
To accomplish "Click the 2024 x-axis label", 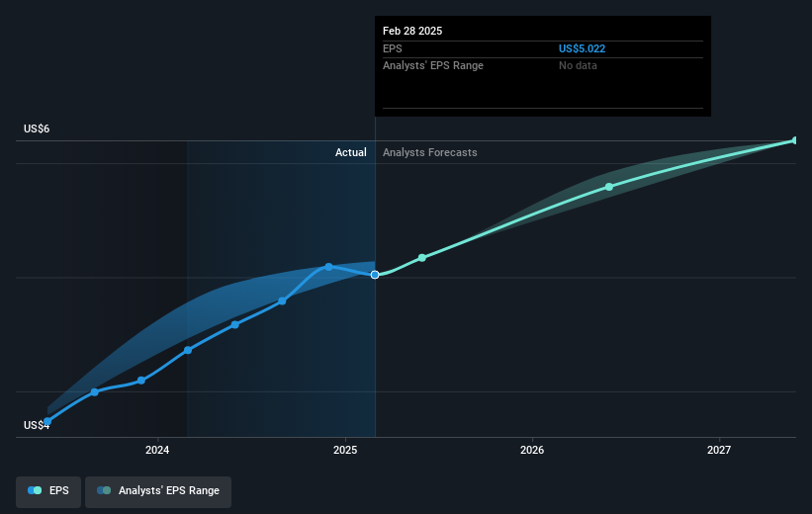I will tap(157, 450).
